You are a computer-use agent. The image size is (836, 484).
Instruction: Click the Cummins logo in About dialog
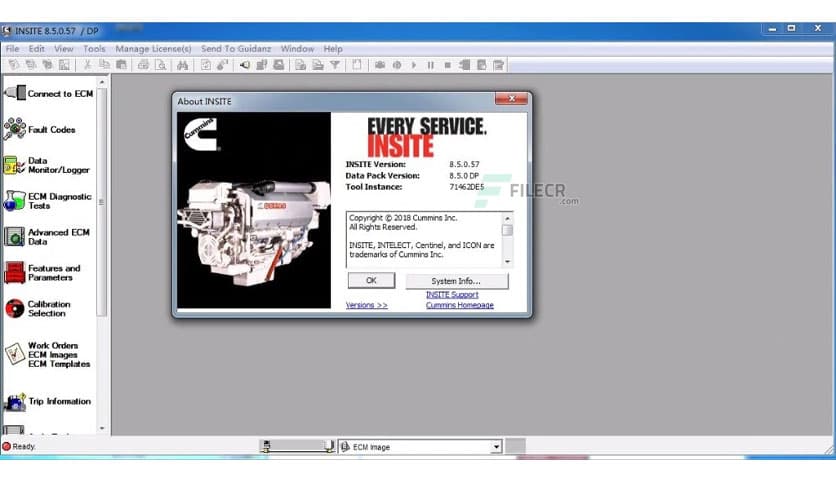[201, 134]
